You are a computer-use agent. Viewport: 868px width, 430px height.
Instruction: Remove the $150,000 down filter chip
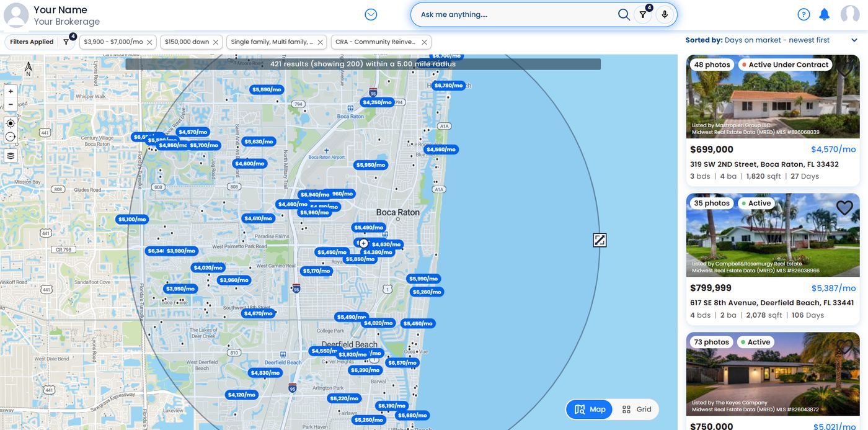(216, 42)
